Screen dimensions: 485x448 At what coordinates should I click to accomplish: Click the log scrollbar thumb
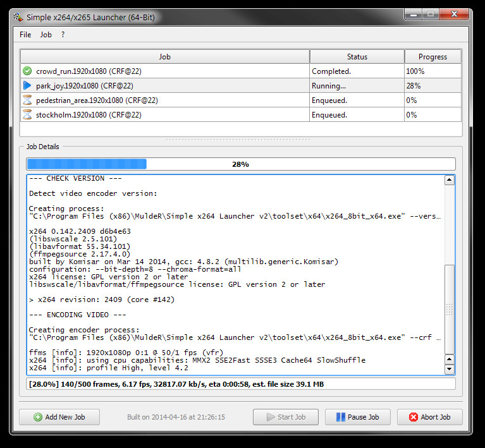click(450, 309)
